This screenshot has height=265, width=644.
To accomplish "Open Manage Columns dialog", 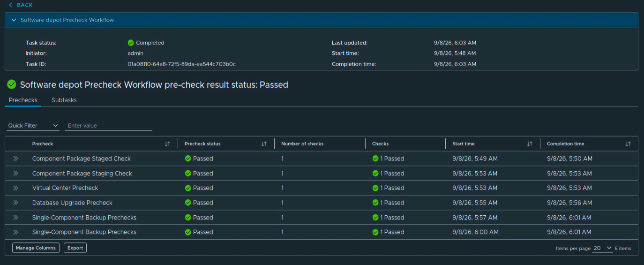I will [36, 248].
